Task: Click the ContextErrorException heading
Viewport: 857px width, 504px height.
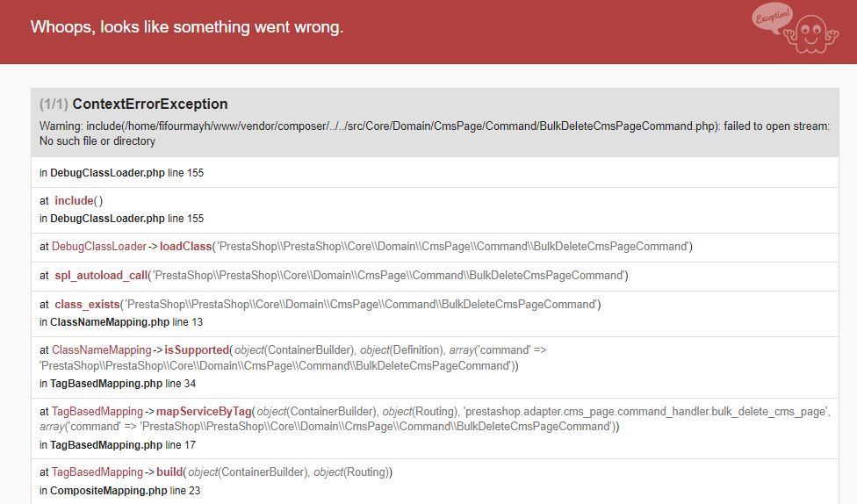Action: point(149,104)
